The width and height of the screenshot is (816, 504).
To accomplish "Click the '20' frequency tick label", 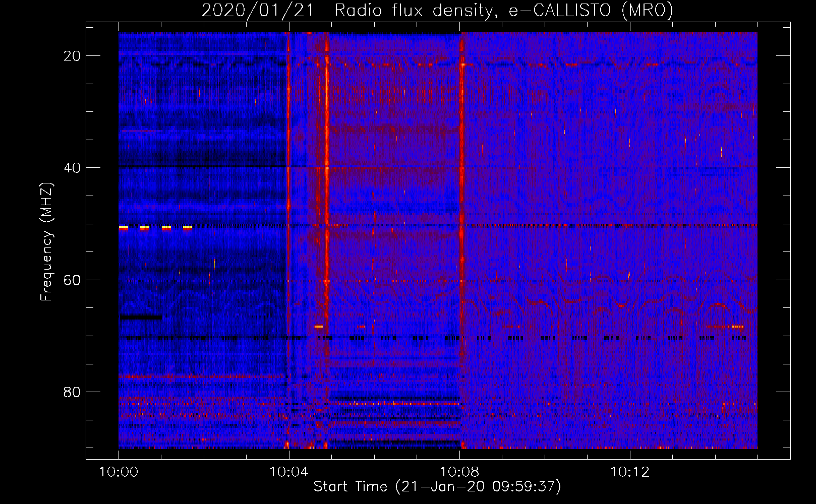I will tap(72, 56).
